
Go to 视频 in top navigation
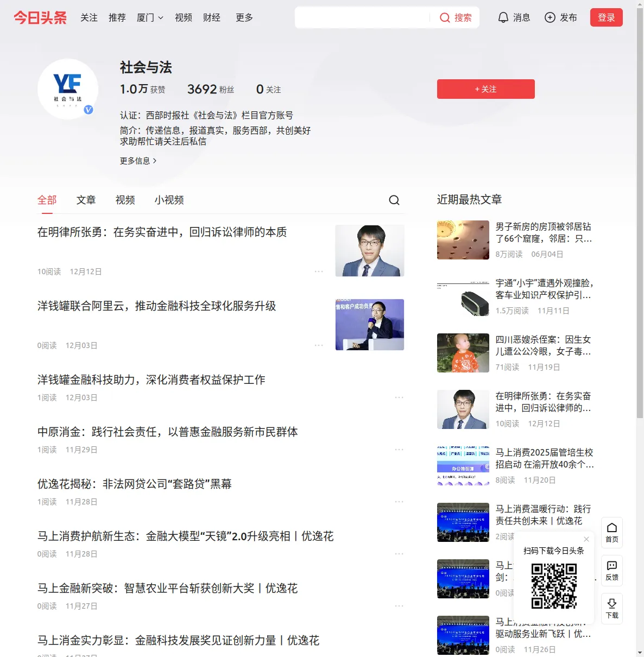(184, 17)
